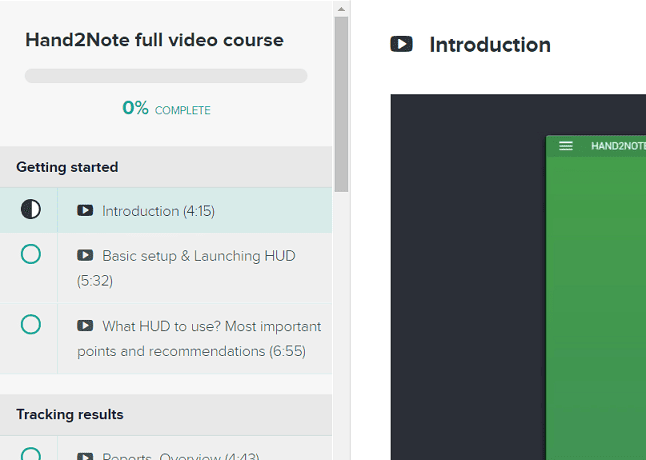This screenshot has width=646, height=460.
Task: Click half-filled progress circle for Introduction
Action: coord(31,210)
